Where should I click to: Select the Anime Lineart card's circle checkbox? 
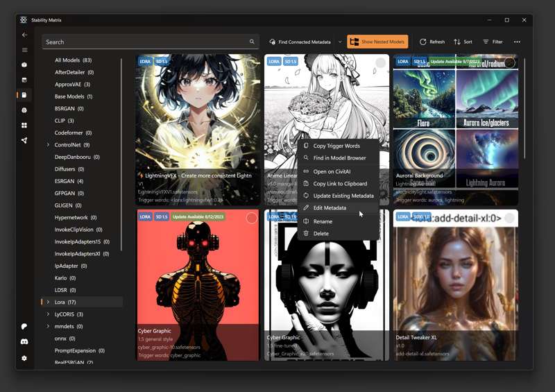(x=380, y=63)
